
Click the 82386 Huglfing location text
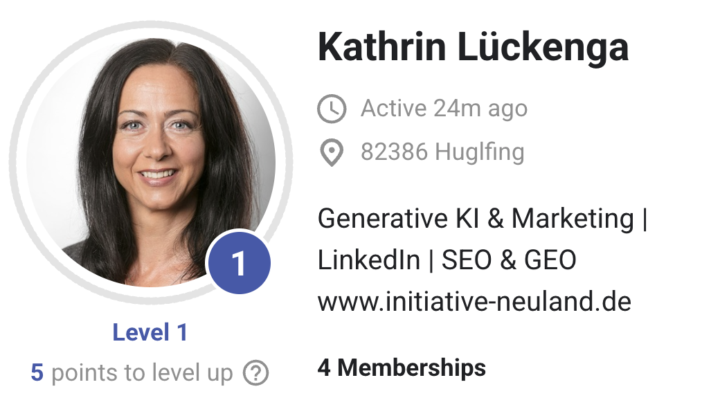pos(442,153)
